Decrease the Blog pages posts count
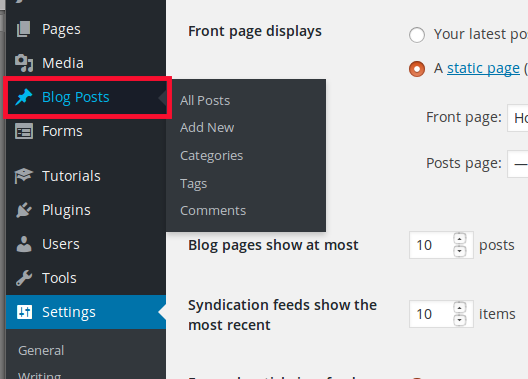 coord(460,251)
